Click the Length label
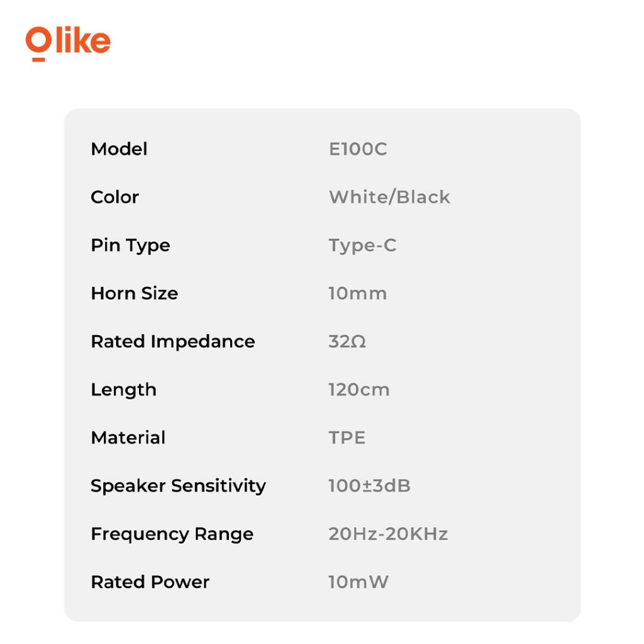Screen dimensions: 644x644 (x=123, y=389)
